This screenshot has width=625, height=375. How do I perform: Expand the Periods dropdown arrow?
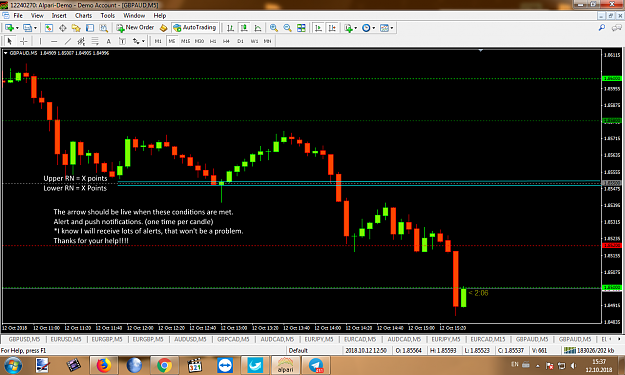pyautogui.click(x=373, y=28)
